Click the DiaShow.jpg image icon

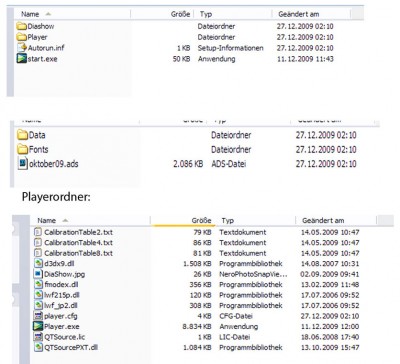[x=38, y=274]
